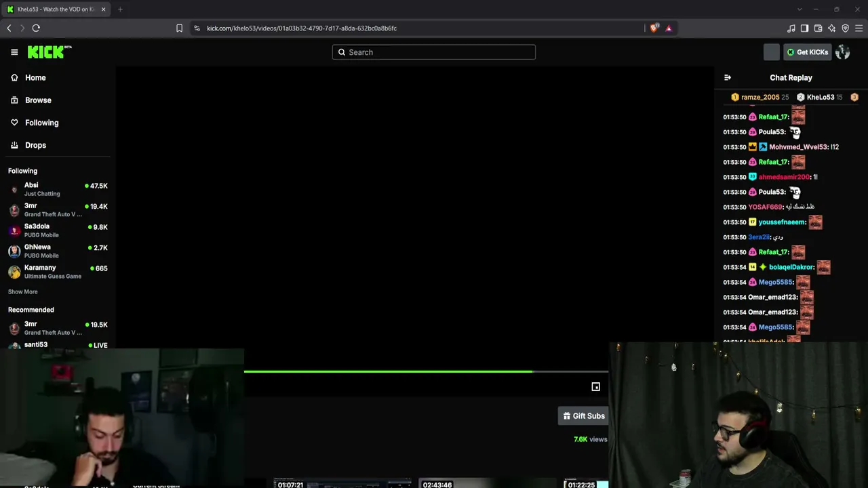The image size is (868, 488).
Task: Click chat username bolaqelDakror
Action: (791, 267)
